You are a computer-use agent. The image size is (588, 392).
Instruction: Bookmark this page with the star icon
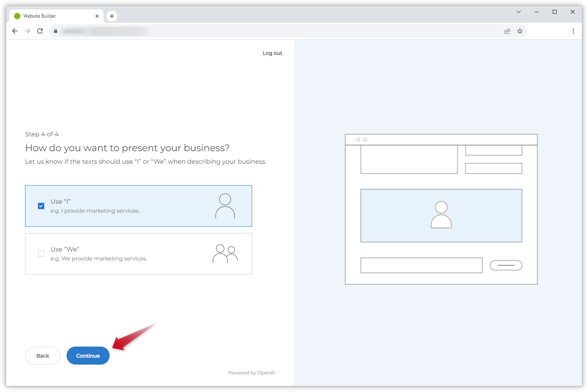(520, 31)
